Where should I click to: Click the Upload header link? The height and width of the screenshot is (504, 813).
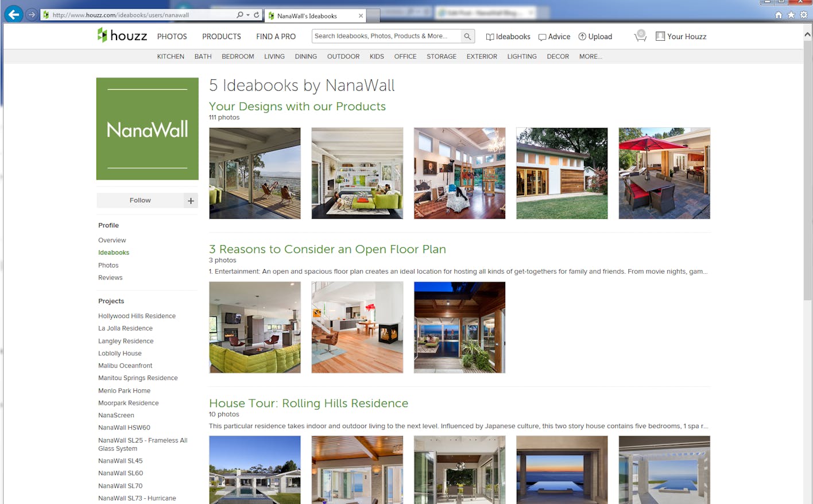595,36
